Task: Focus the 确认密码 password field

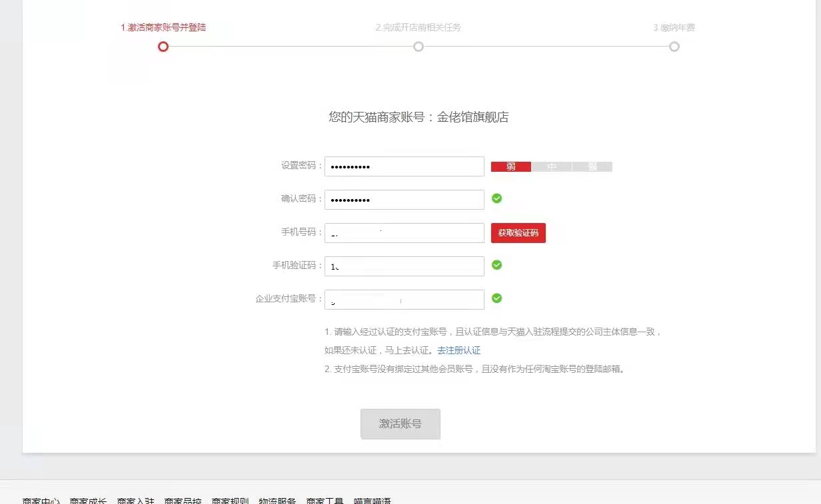Action: 405,200
